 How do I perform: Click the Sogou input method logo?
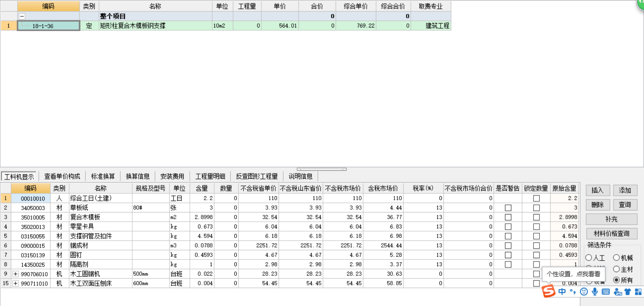point(548,291)
